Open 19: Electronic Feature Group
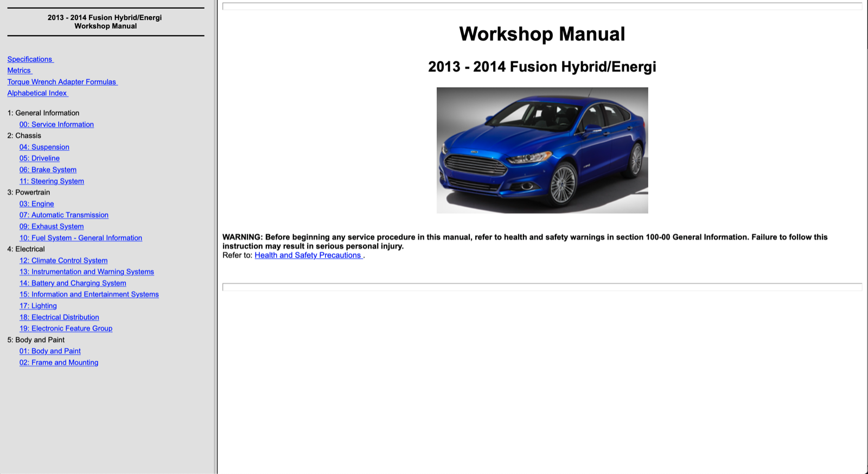Image resolution: width=868 pixels, height=474 pixels. point(66,329)
